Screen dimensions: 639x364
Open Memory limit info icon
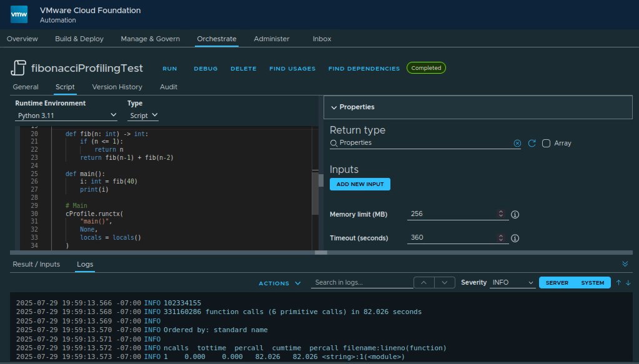515,214
